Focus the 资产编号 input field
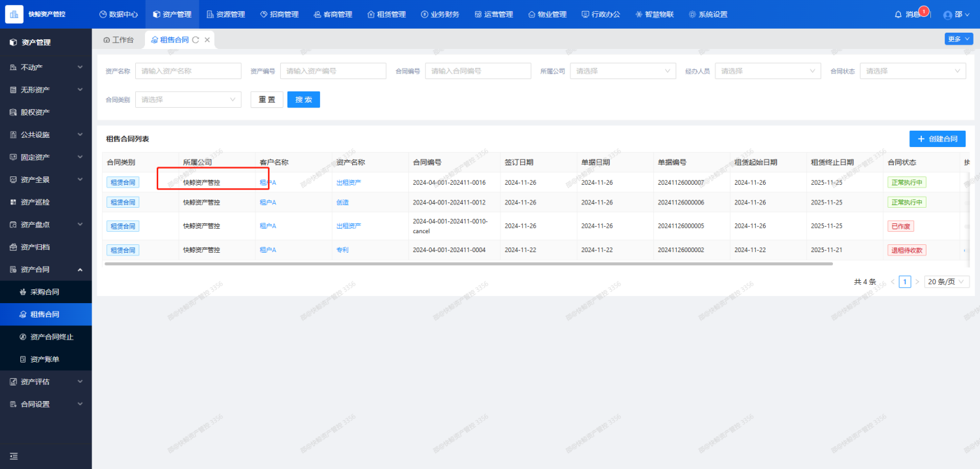980x469 pixels. [x=333, y=71]
